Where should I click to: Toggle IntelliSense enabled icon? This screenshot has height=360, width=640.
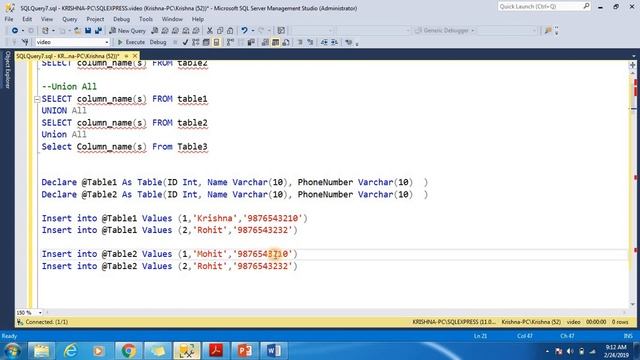pyautogui.click(x=216, y=42)
